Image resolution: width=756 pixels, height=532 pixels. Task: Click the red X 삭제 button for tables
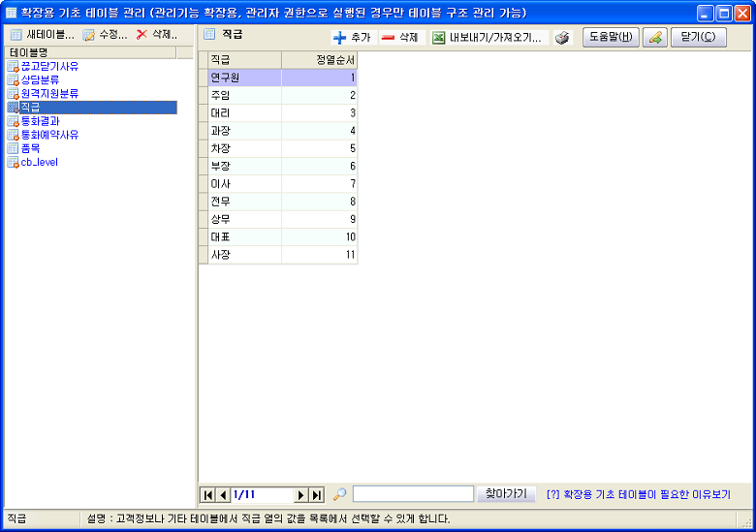point(157,35)
